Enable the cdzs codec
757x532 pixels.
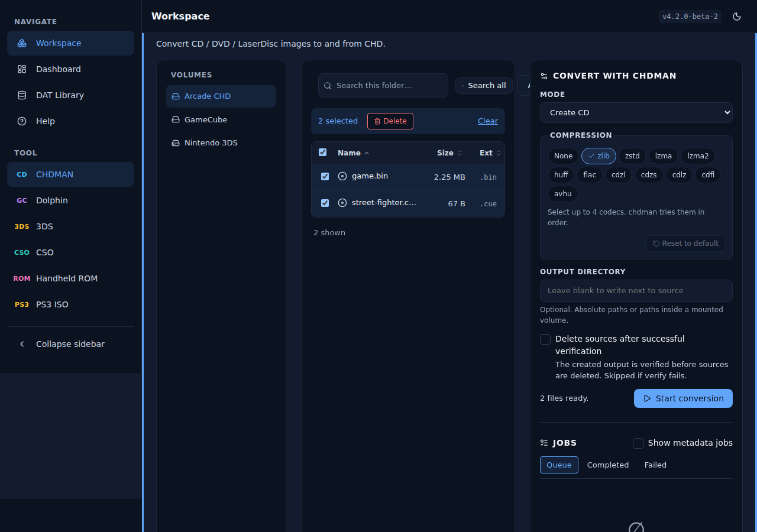(x=649, y=175)
